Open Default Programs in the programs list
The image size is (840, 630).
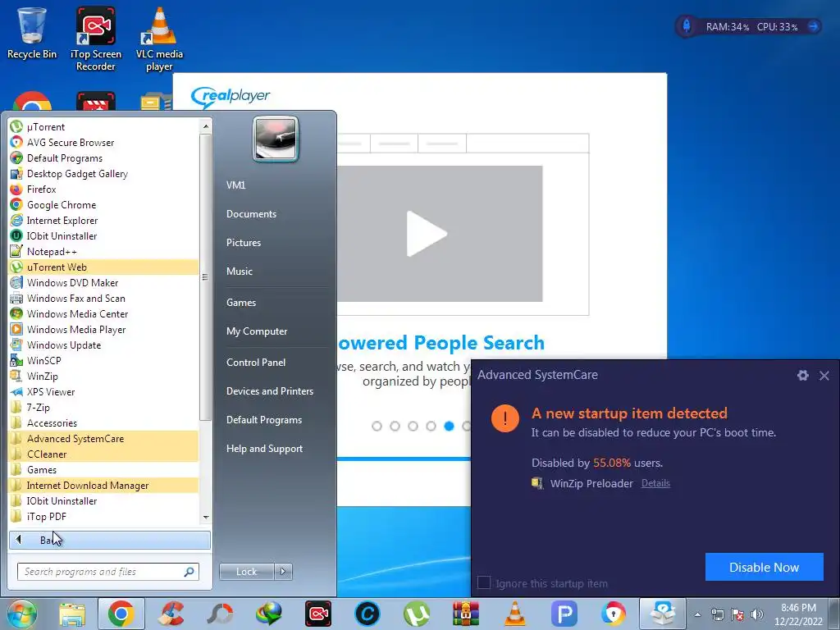pos(103,158)
